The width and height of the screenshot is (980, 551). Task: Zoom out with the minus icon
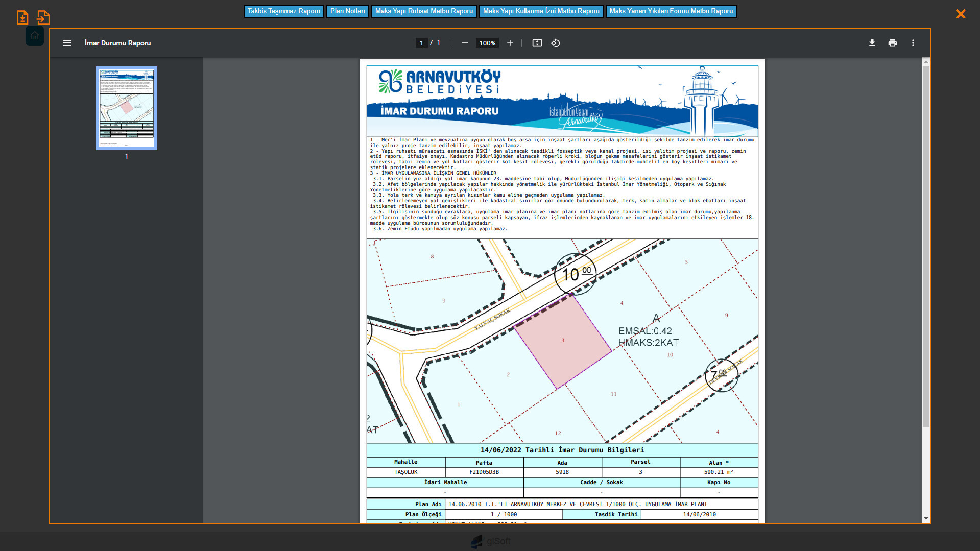[x=464, y=43]
